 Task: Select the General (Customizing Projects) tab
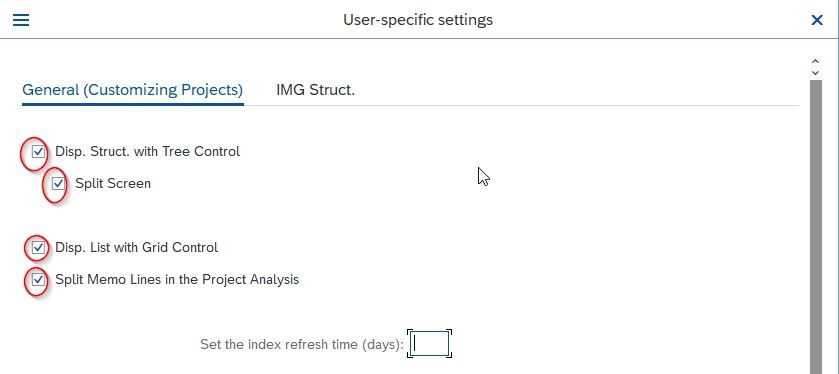point(133,90)
